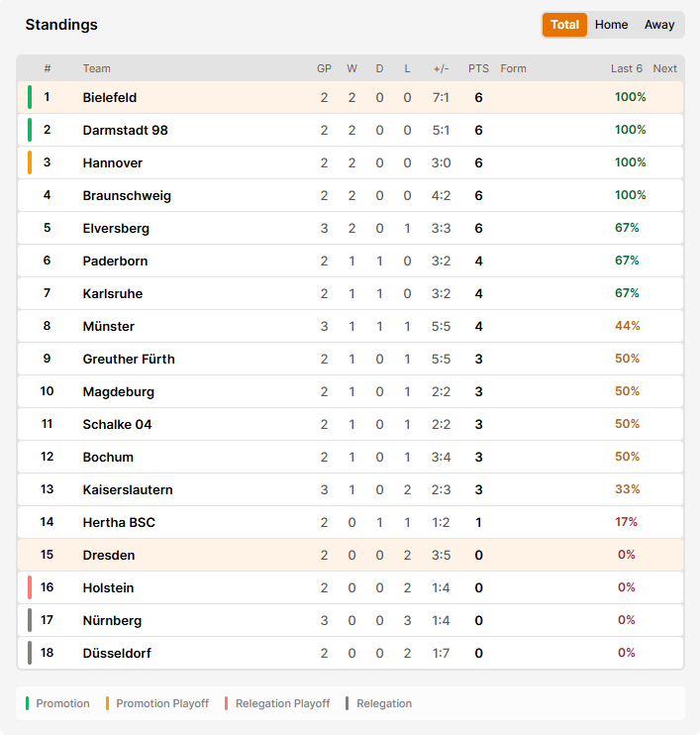The width and height of the screenshot is (700, 735).
Task: Click the Braunschweig team name
Action: point(127,195)
